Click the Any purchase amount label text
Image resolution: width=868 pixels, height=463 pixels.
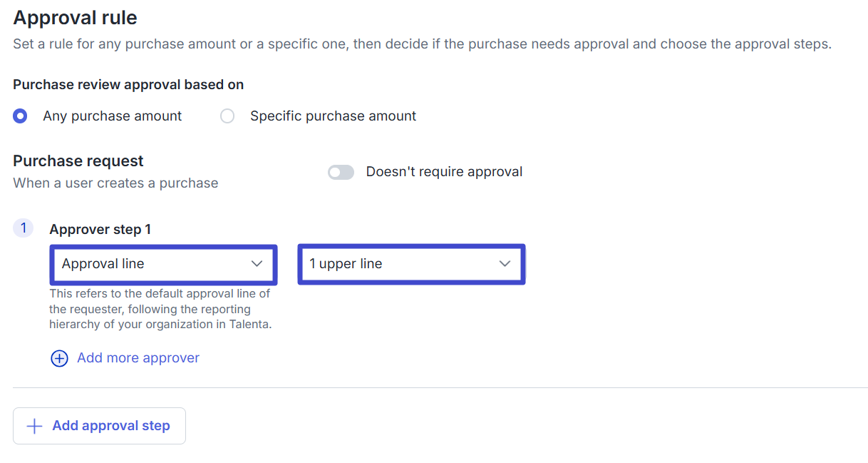[x=113, y=116]
